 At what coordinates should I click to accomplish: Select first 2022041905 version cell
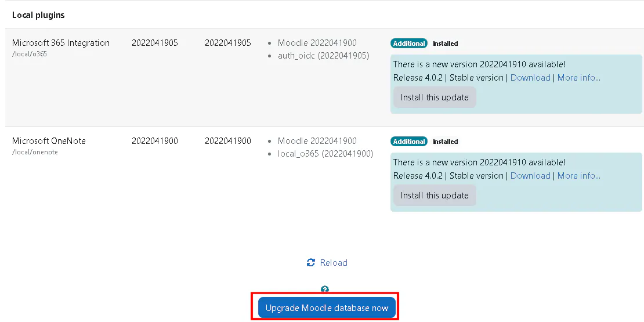coord(155,43)
